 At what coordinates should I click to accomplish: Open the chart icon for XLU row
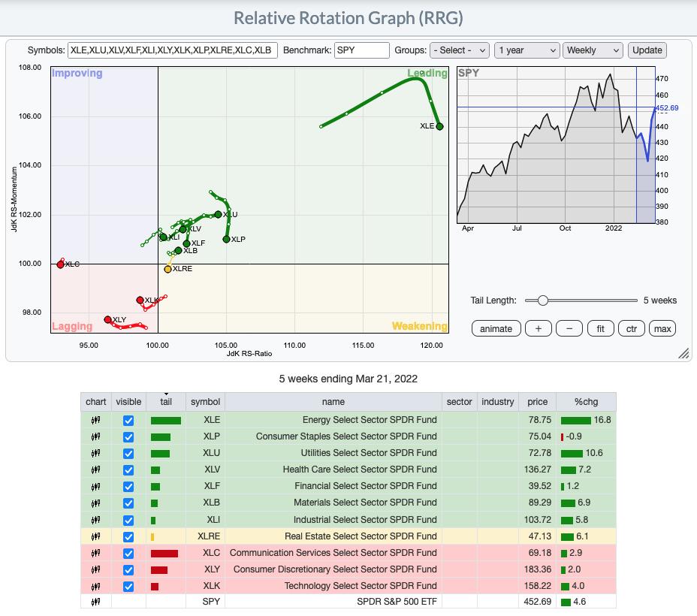click(x=95, y=453)
